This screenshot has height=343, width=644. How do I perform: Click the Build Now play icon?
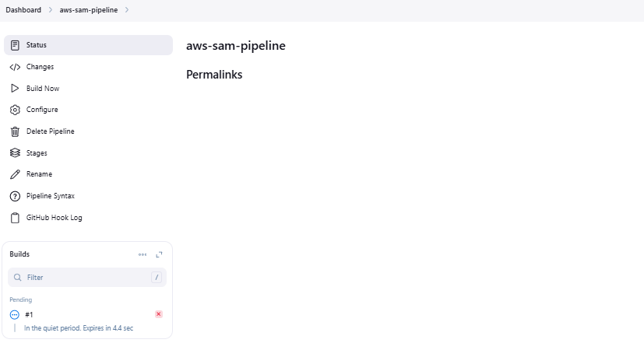click(x=15, y=88)
